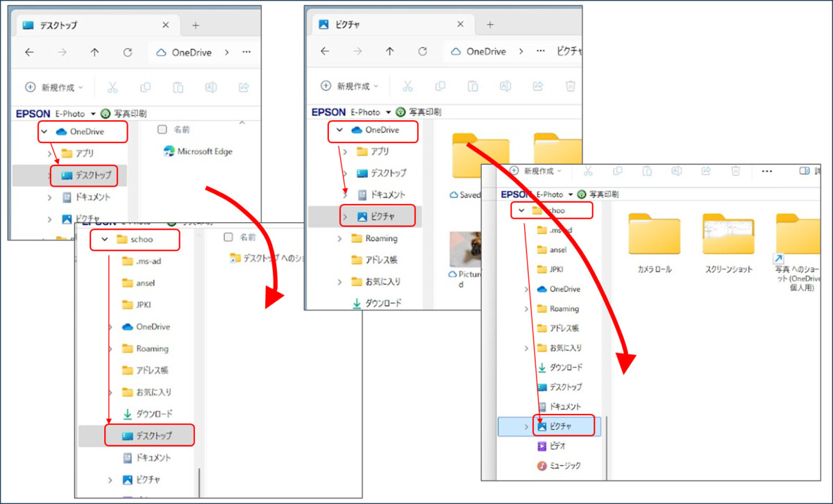Select the カメラ ロール folder
Viewport: 833px width, 504px height.
[x=654, y=243]
